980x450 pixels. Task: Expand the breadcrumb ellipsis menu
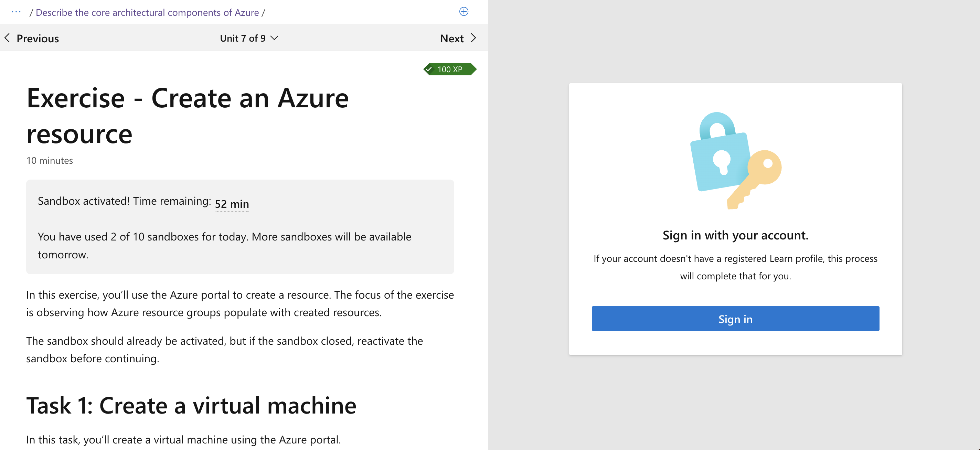coord(17,12)
